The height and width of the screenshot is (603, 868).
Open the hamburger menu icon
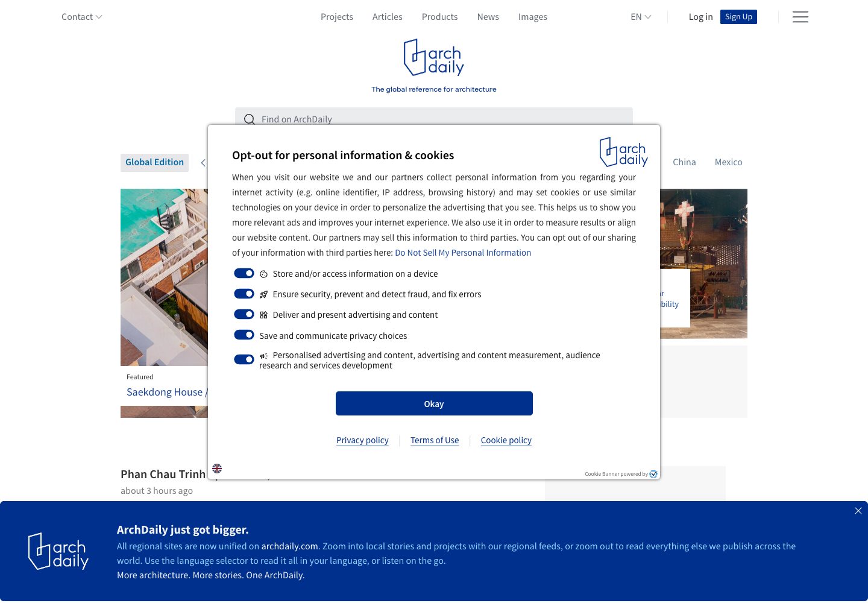(x=800, y=17)
